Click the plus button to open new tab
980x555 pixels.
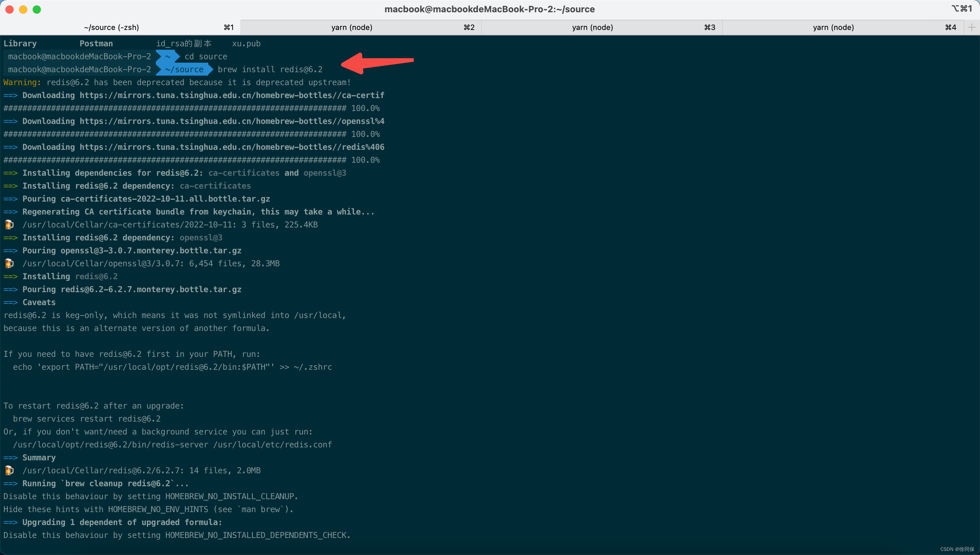pos(971,27)
